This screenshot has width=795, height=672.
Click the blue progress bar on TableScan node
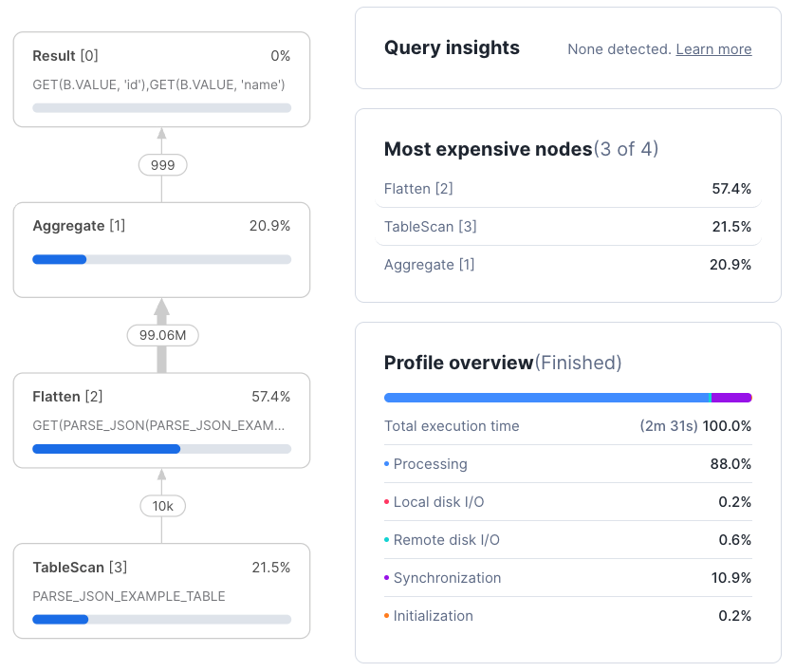point(60,619)
